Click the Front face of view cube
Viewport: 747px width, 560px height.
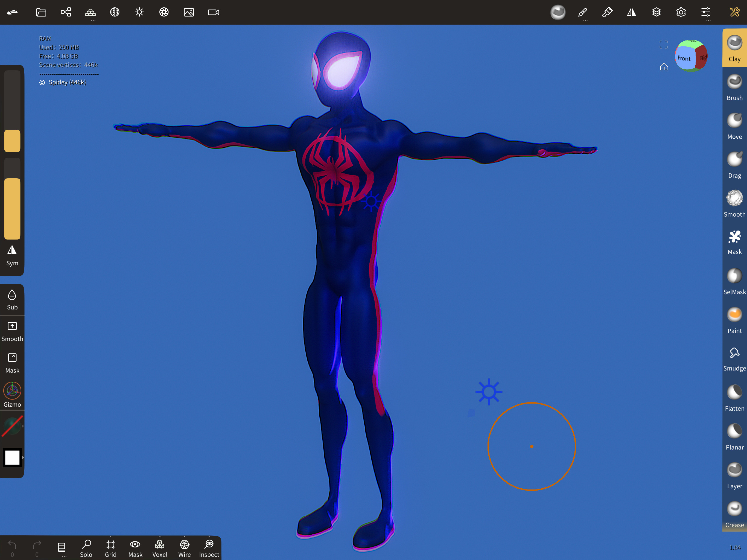(x=684, y=58)
